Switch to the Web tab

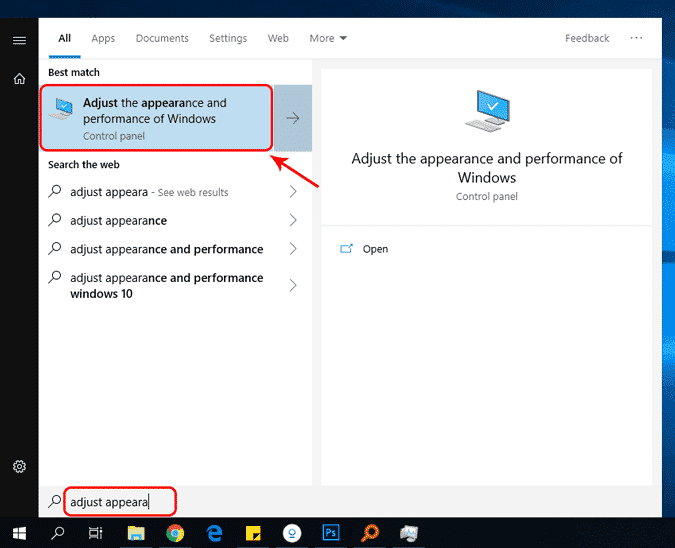(x=278, y=38)
